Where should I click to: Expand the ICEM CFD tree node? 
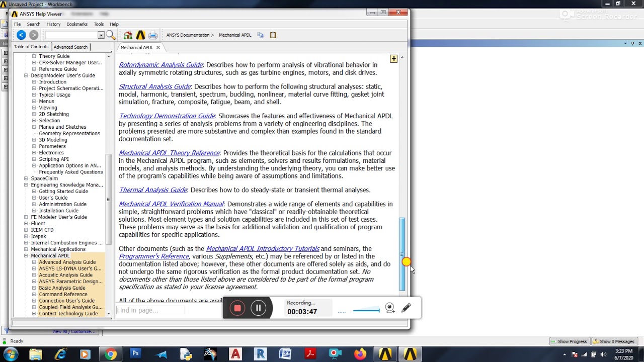[x=26, y=230]
